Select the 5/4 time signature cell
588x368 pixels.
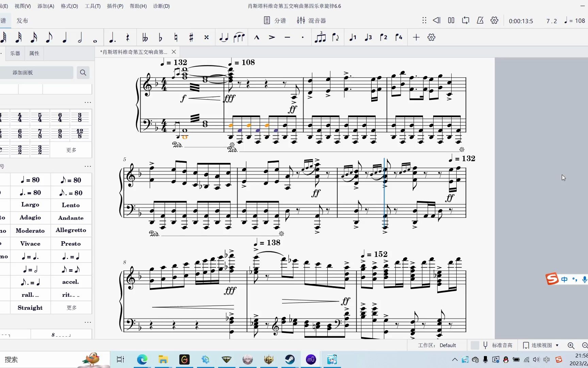(x=40, y=118)
